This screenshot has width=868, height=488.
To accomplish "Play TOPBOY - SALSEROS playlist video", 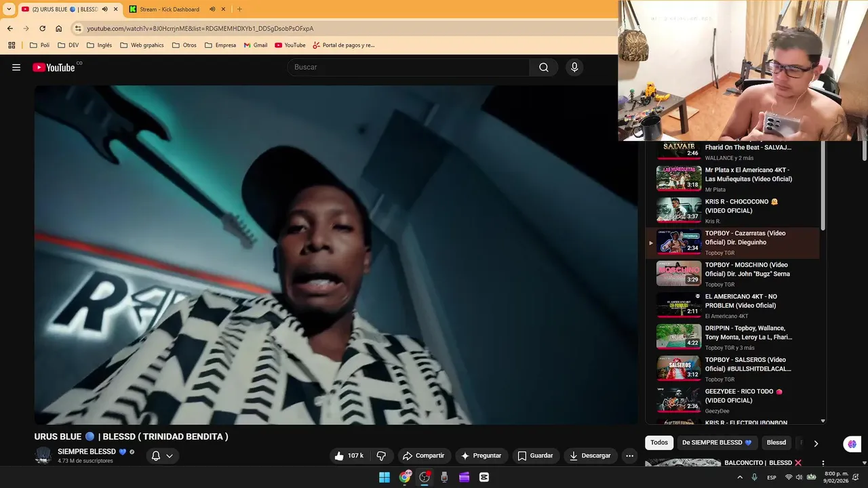I will 732,369.
